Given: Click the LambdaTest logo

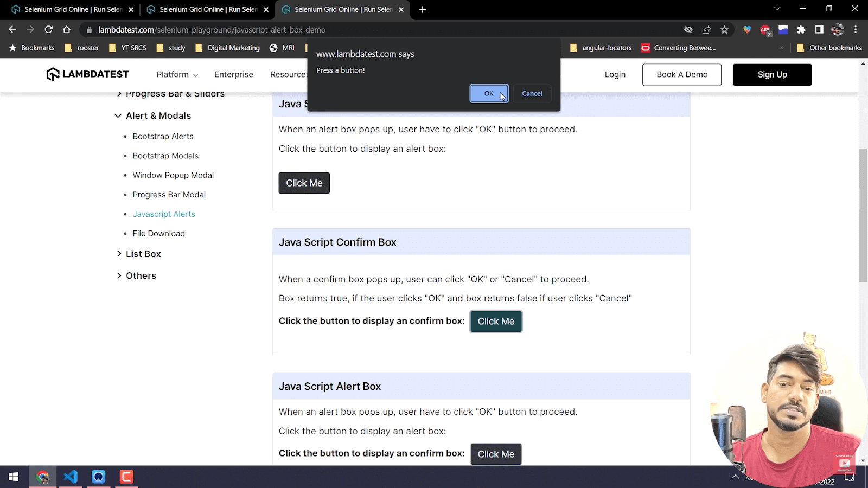Looking at the screenshot, I should pyautogui.click(x=87, y=74).
